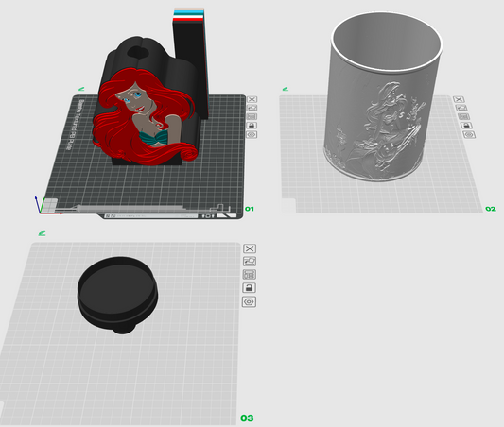The image size is (504, 427).
Task: Remove all objects on plate 02
Action: click(x=459, y=99)
